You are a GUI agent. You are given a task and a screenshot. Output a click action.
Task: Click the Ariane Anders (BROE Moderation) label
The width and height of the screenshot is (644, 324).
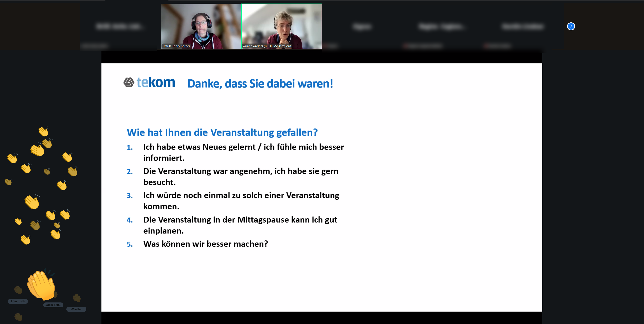tap(267, 46)
